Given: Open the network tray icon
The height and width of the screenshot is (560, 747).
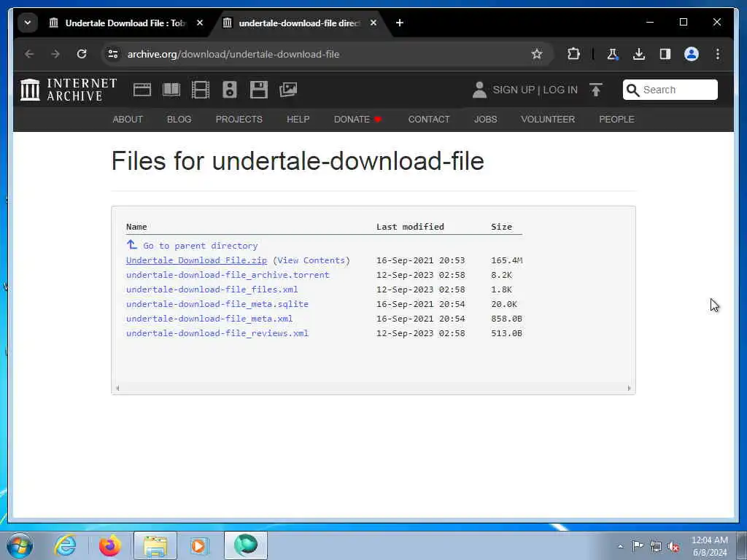Looking at the screenshot, I should [x=656, y=546].
